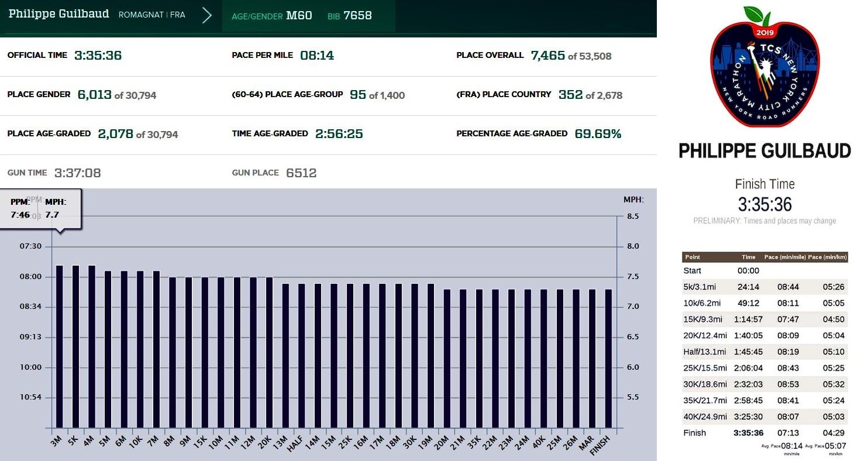The image size is (868, 461).
Task: Click the gun time 3:37:08 value
Action: pos(77,173)
